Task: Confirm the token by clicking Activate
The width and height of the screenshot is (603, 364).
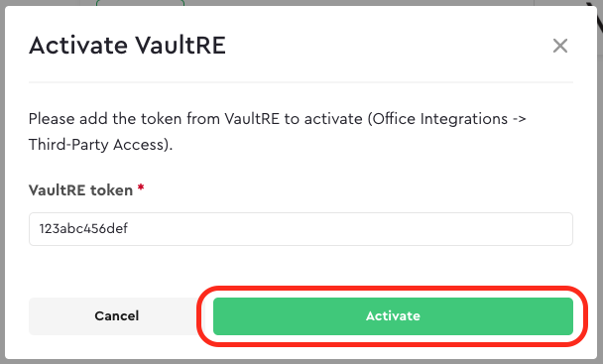Action: pos(393,316)
